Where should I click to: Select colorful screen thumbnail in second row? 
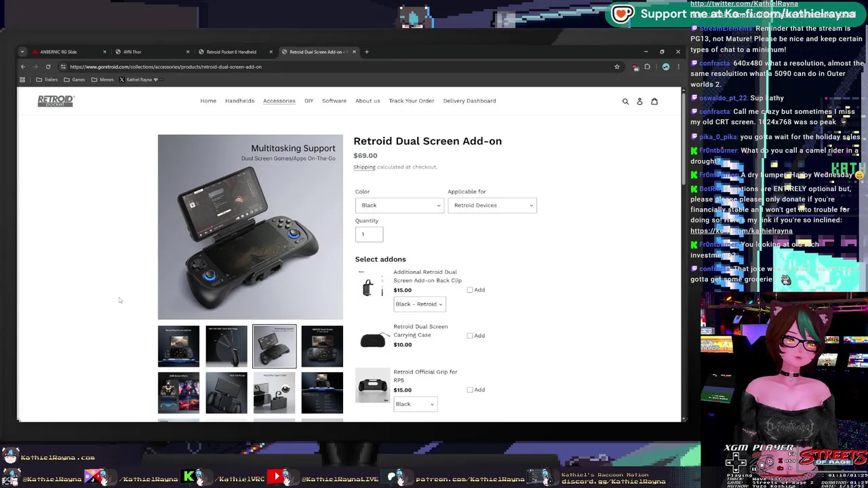coord(179,392)
